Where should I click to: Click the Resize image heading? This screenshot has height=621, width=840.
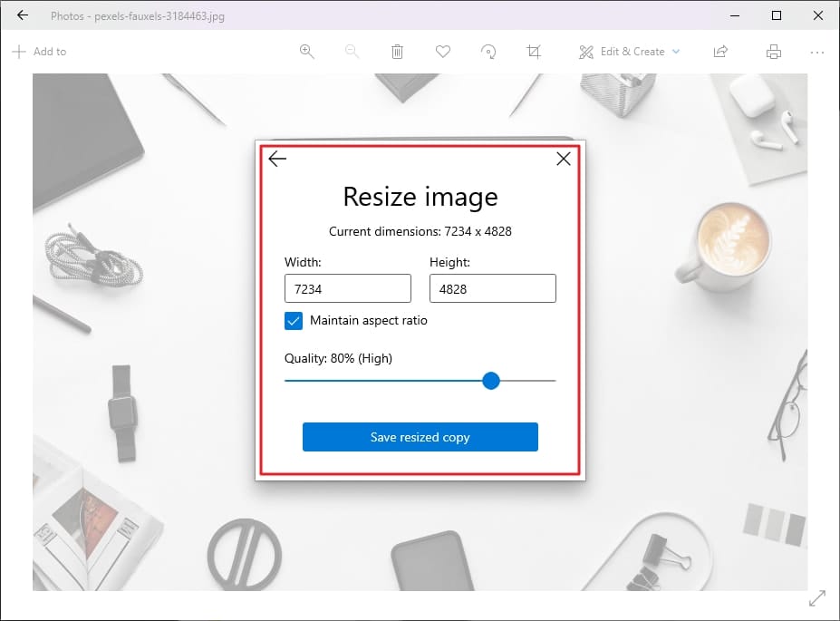tap(420, 197)
